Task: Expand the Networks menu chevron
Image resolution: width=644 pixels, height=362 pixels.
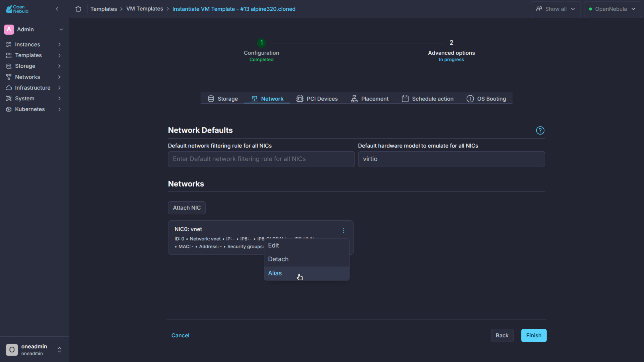Action: (59, 77)
